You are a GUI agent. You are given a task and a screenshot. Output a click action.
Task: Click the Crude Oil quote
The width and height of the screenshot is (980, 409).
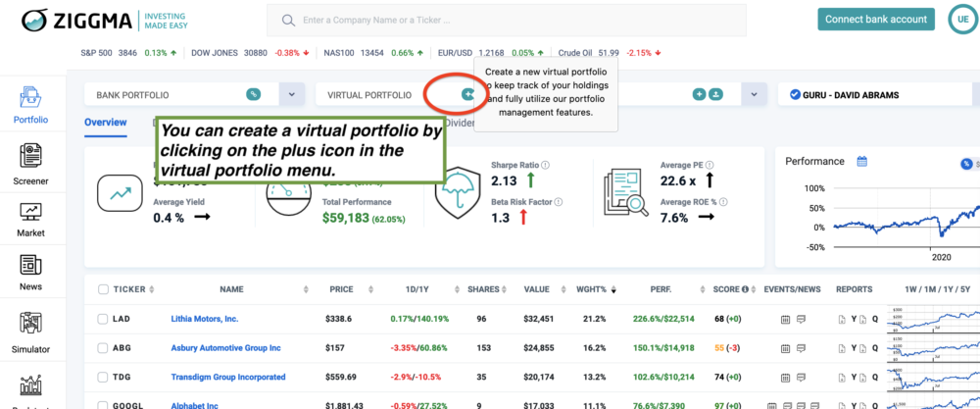tap(609, 53)
